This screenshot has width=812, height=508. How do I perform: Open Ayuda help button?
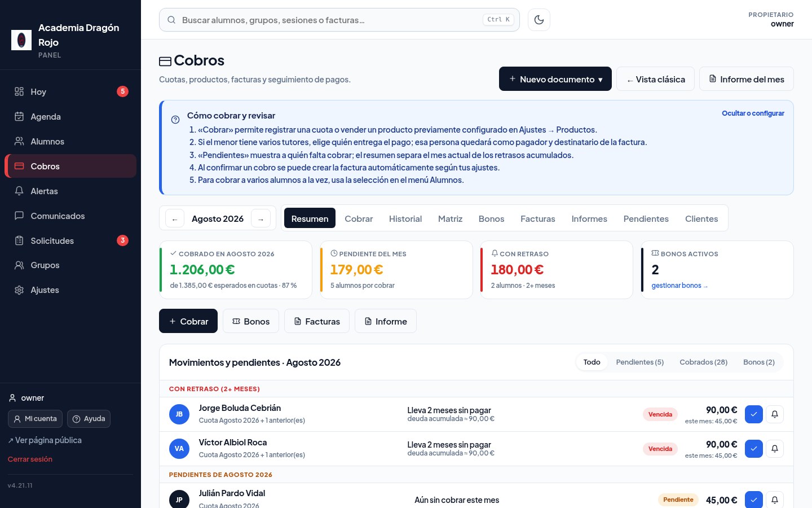(89, 419)
